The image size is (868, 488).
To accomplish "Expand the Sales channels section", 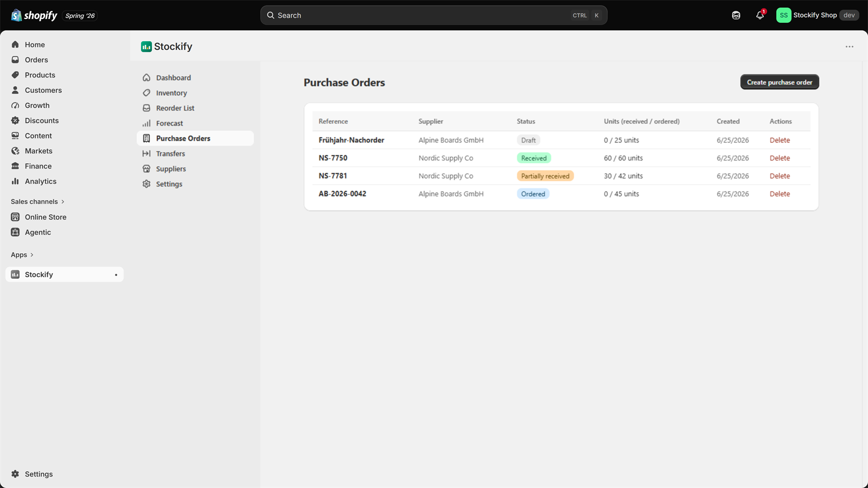I will pyautogui.click(x=37, y=202).
